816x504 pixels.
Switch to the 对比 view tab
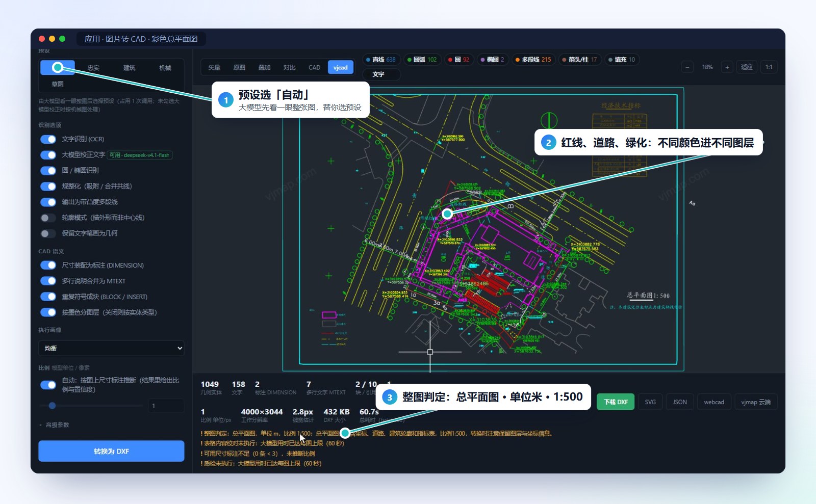289,67
